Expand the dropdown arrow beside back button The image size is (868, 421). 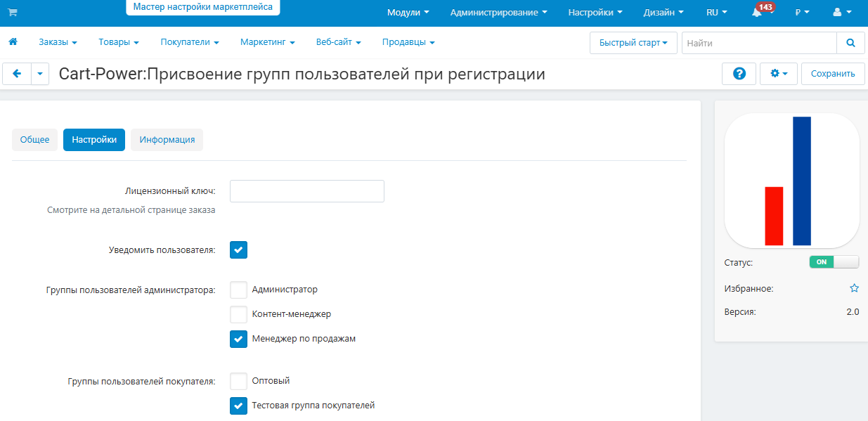coord(40,74)
